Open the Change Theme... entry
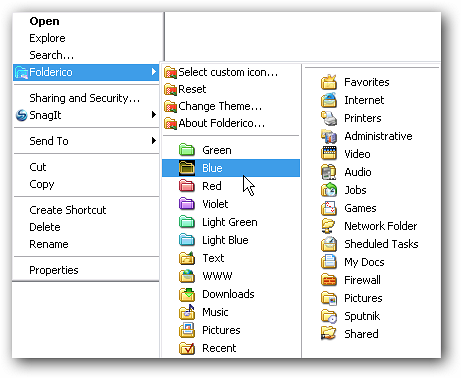The width and height of the screenshot is (461, 378). [231, 106]
